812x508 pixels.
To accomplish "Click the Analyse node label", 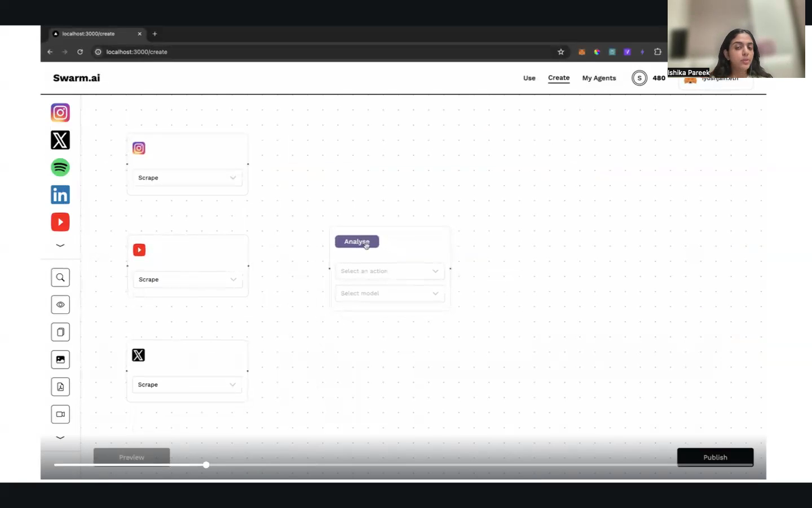I will (357, 242).
